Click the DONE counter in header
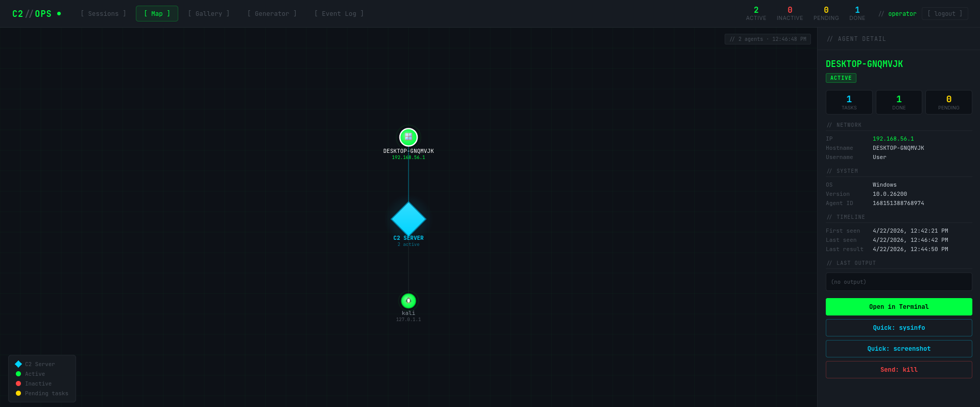 coord(857,14)
